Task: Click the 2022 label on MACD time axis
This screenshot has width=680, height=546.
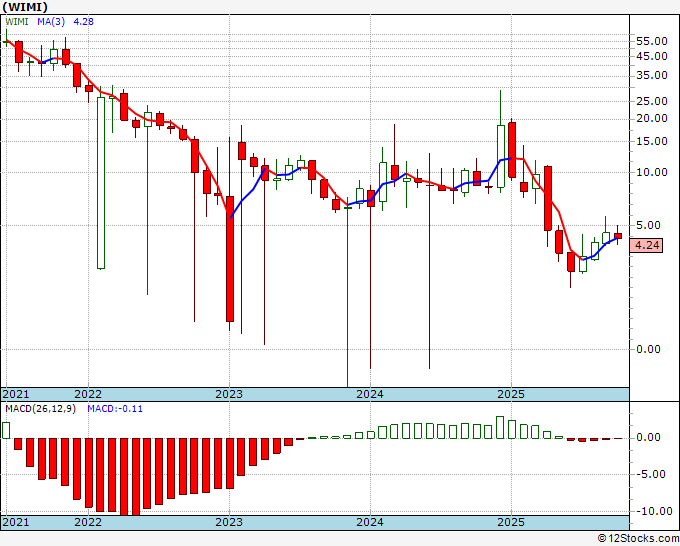Action: pyautogui.click(x=88, y=522)
